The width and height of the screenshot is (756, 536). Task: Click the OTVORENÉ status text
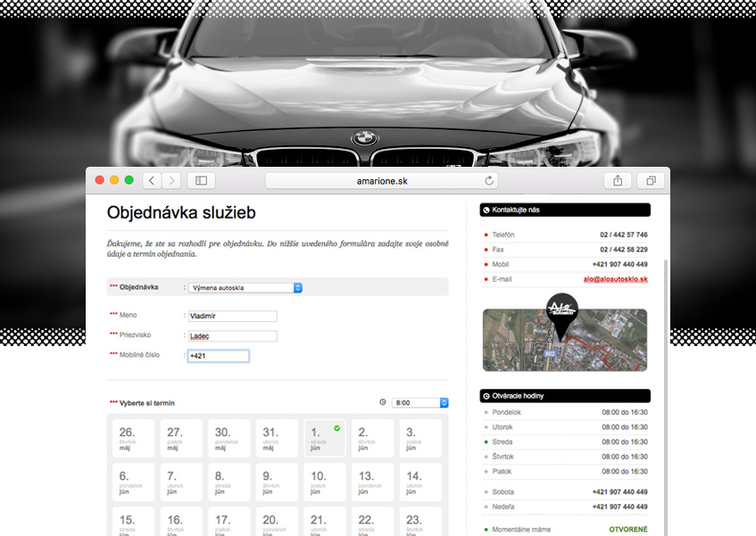(x=628, y=529)
